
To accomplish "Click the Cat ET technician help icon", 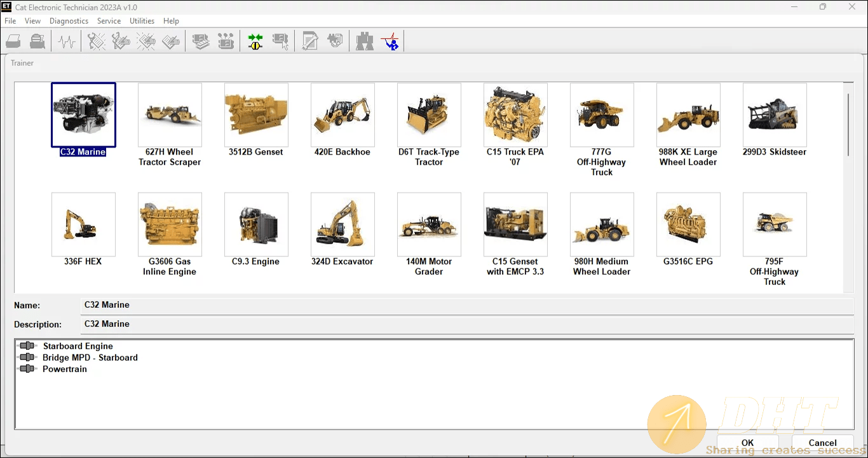I will tap(390, 41).
